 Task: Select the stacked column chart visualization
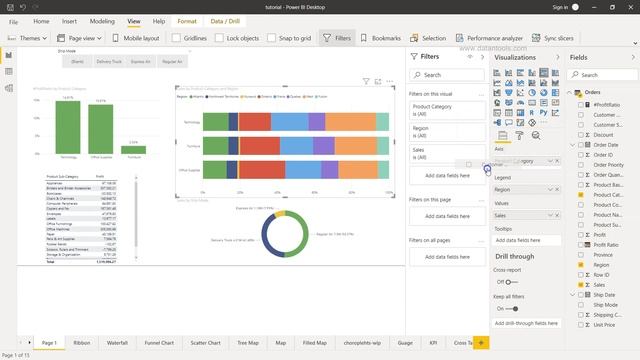tap(509, 73)
